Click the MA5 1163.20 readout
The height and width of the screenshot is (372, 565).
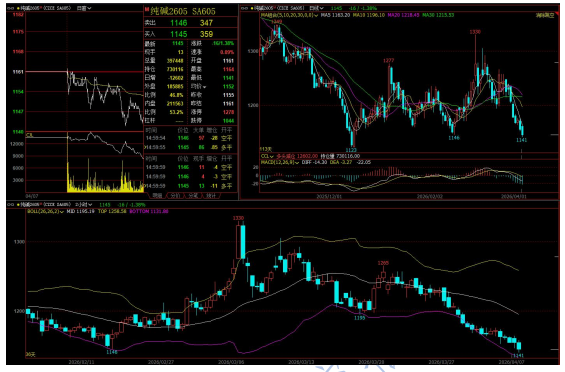pos(335,15)
